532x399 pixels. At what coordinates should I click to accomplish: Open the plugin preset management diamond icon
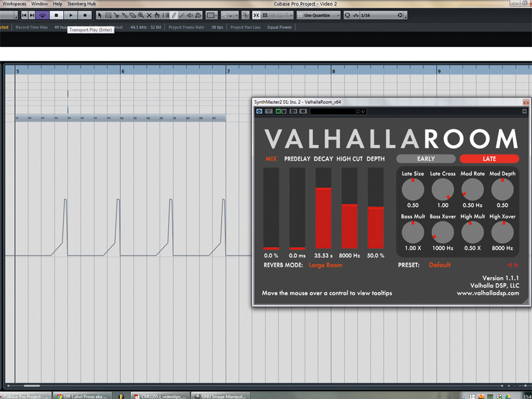point(363,111)
